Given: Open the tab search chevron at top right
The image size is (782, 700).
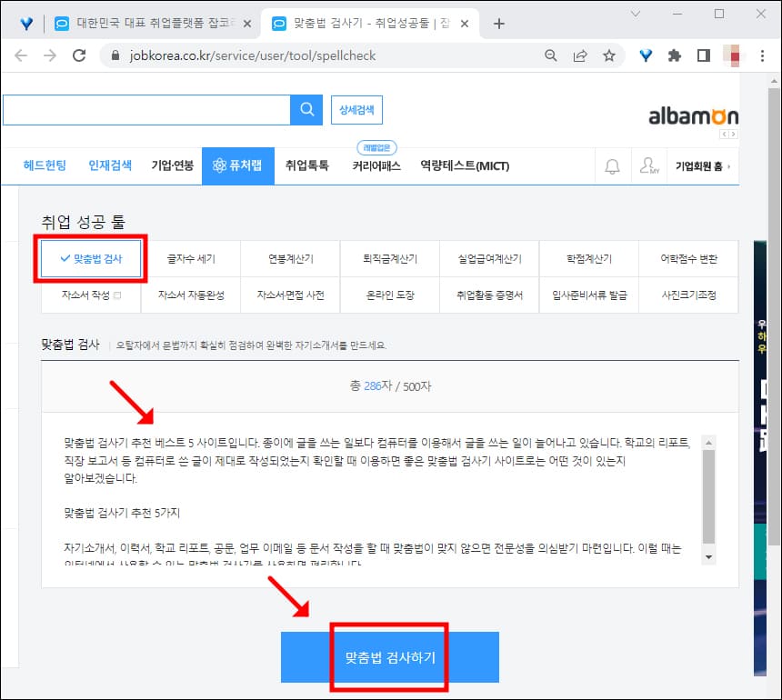Looking at the screenshot, I should tap(634, 15).
